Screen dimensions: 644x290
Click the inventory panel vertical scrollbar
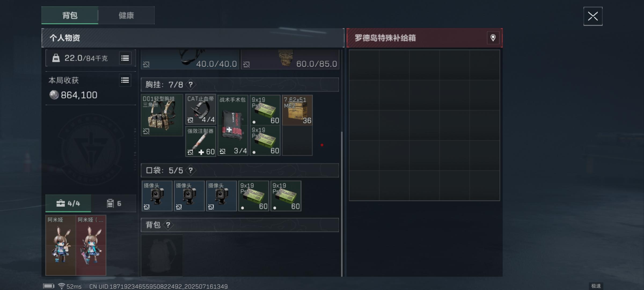(x=342, y=204)
